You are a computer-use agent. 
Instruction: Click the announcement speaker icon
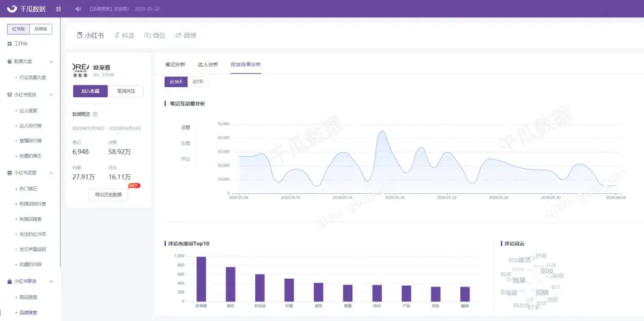[78, 8]
